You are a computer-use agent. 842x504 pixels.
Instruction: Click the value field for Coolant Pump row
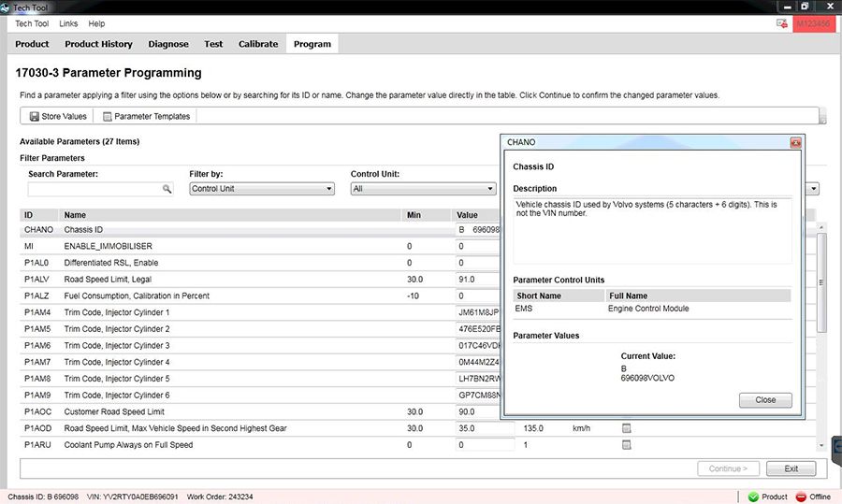click(485, 445)
